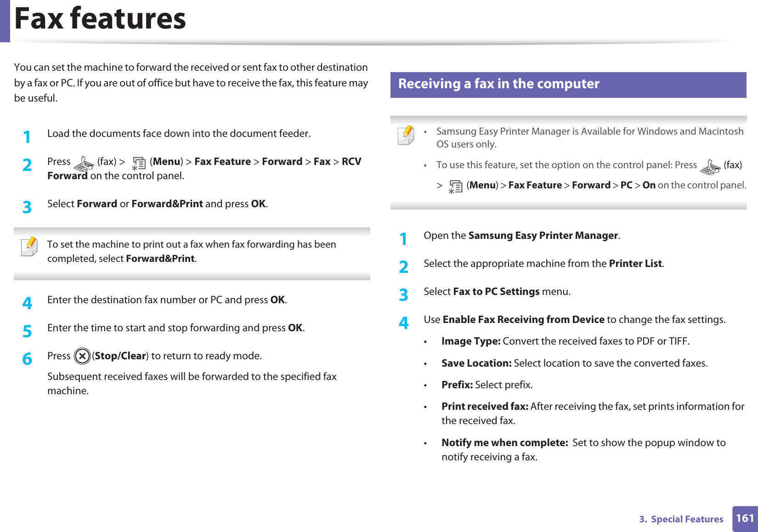
Task: Click the 'Save Location:' bullet label
Action: pos(476,363)
